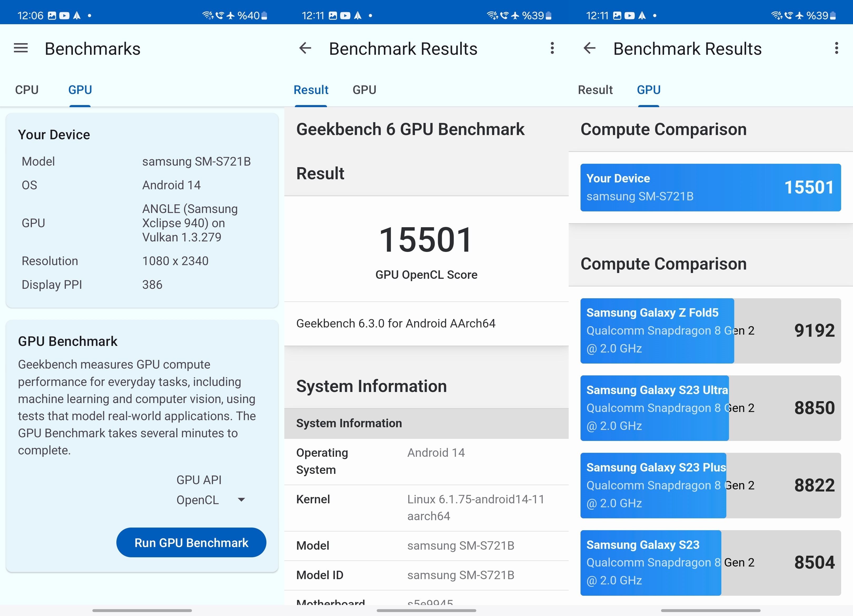The width and height of the screenshot is (853, 616).
Task: Go back from the right Benchmark Results screen
Action: [589, 48]
